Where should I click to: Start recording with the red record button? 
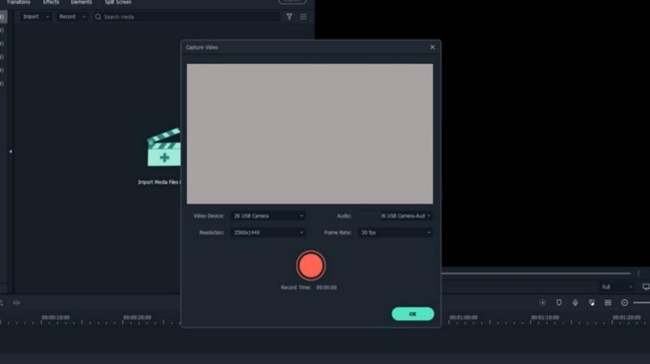(x=310, y=265)
